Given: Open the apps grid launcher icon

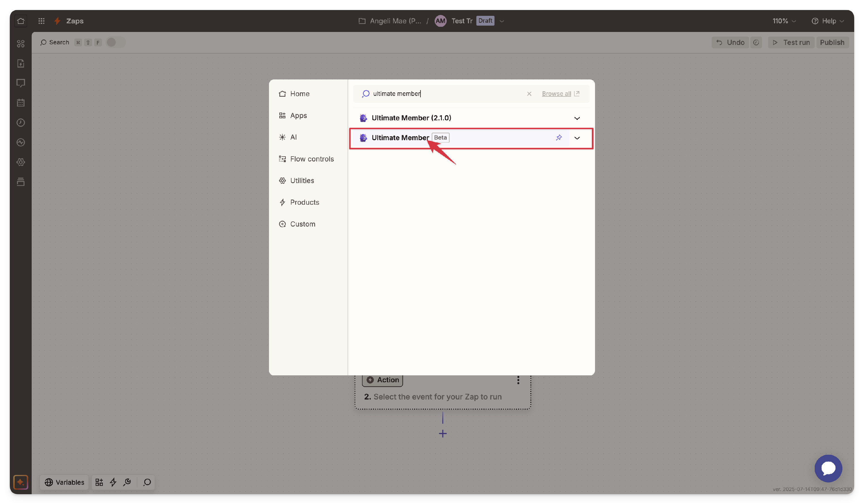Looking at the screenshot, I should coord(41,21).
